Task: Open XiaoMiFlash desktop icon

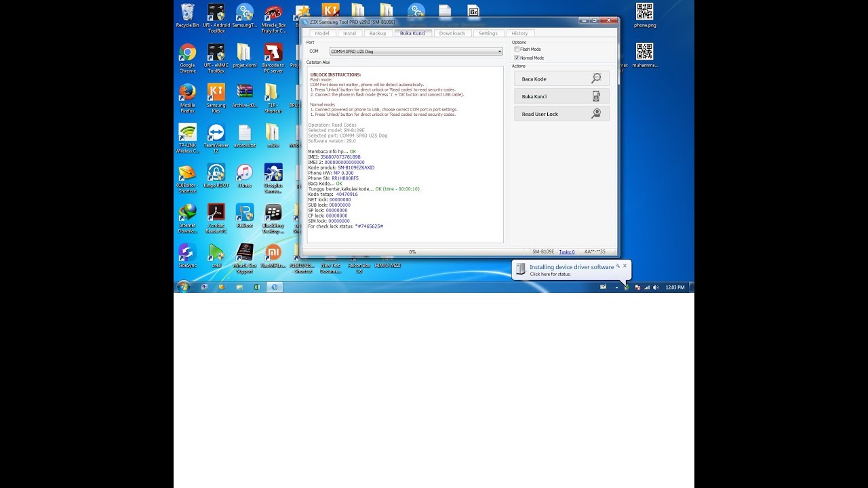Action: tap(273, 256)
